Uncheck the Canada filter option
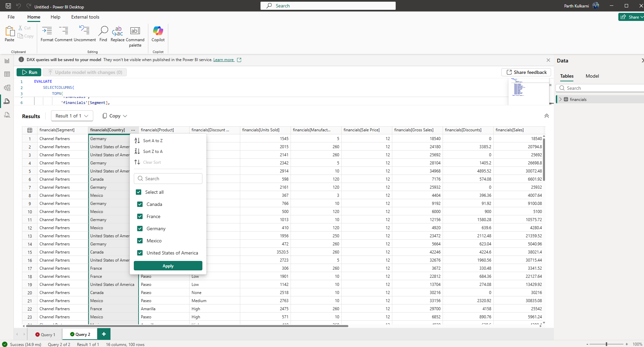 pyautogui.click(x=140, y=204)
